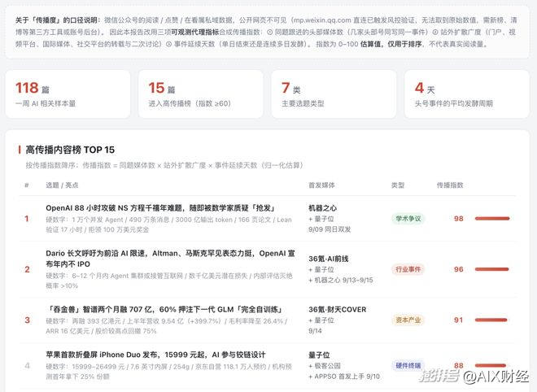
Task: Click the 关于「传播度」的口径说明 note heading
Action: coord(59,20)
